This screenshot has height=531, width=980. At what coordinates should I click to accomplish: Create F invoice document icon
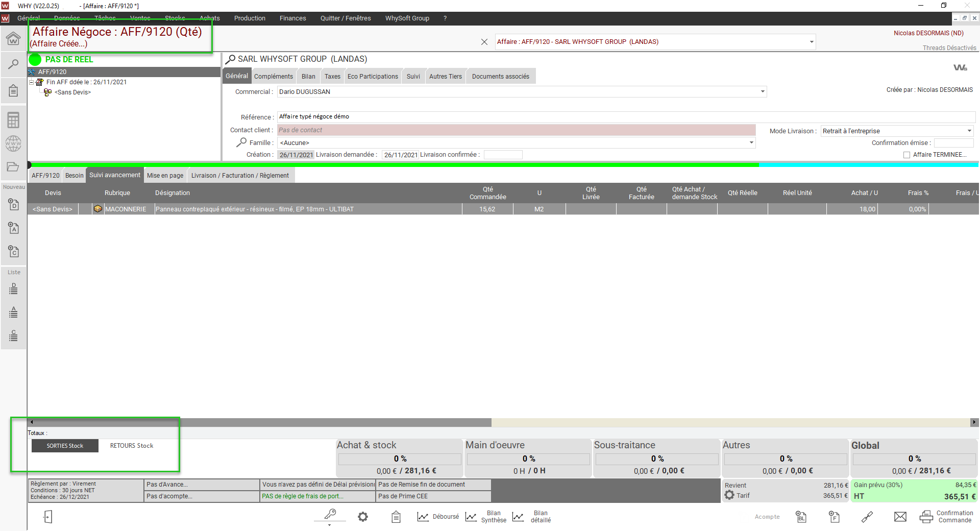pos(834,517)
